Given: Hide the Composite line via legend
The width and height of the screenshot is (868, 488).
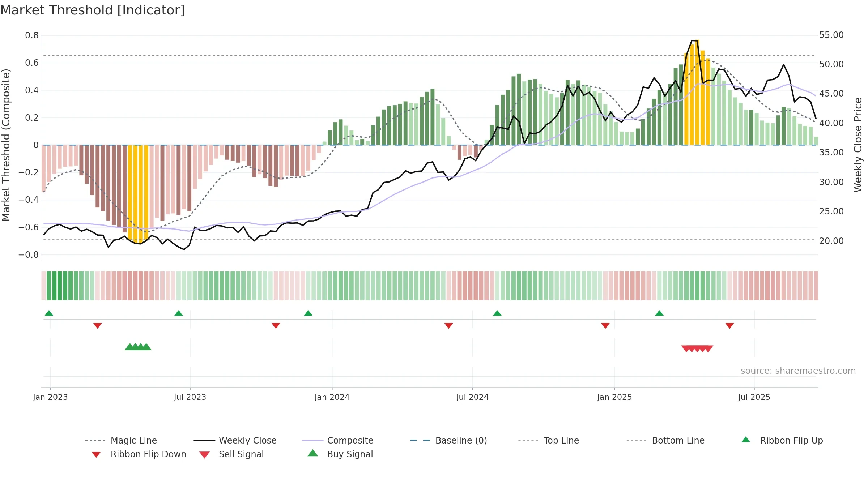Looking at the screenshot, I should click(x=337, y=440).
